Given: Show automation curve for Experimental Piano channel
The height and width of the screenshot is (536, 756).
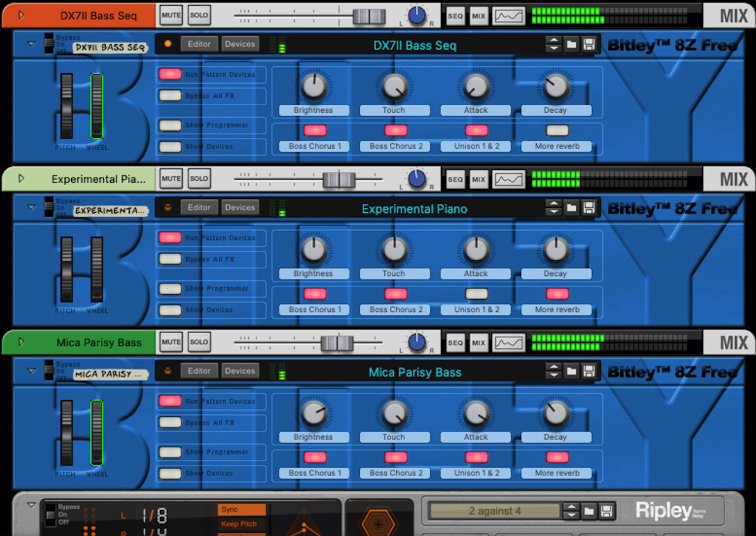Looking at the screenshot, I should click(508, 180).
